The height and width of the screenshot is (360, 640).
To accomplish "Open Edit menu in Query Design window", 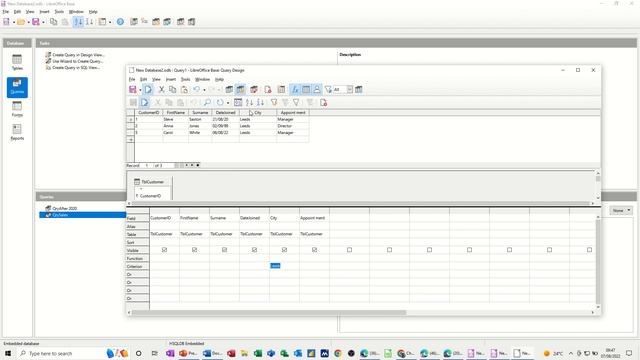I will click(143, 79).
